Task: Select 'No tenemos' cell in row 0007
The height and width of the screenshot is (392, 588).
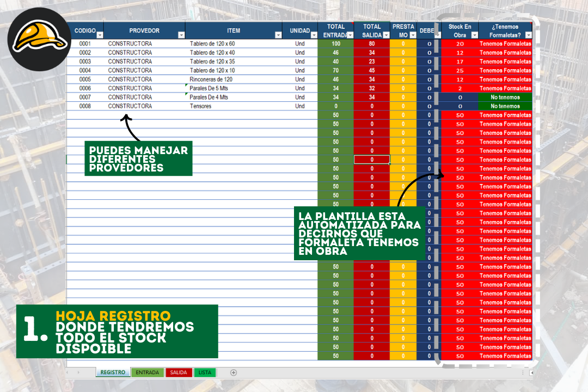Action: [505, 97]
